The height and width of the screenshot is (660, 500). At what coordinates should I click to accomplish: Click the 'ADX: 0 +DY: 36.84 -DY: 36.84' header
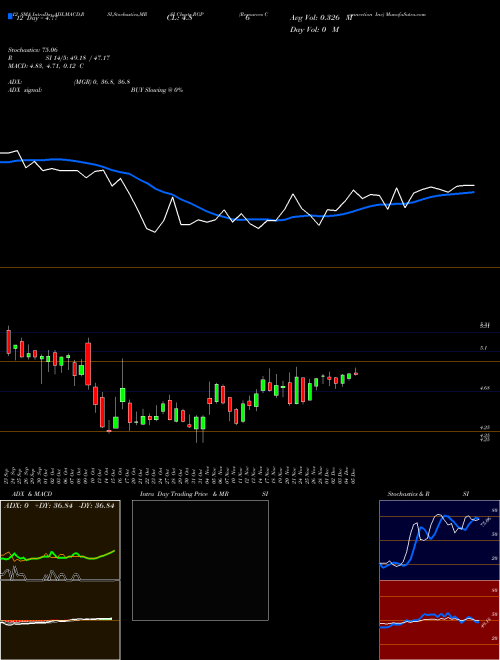pos(59,506)
